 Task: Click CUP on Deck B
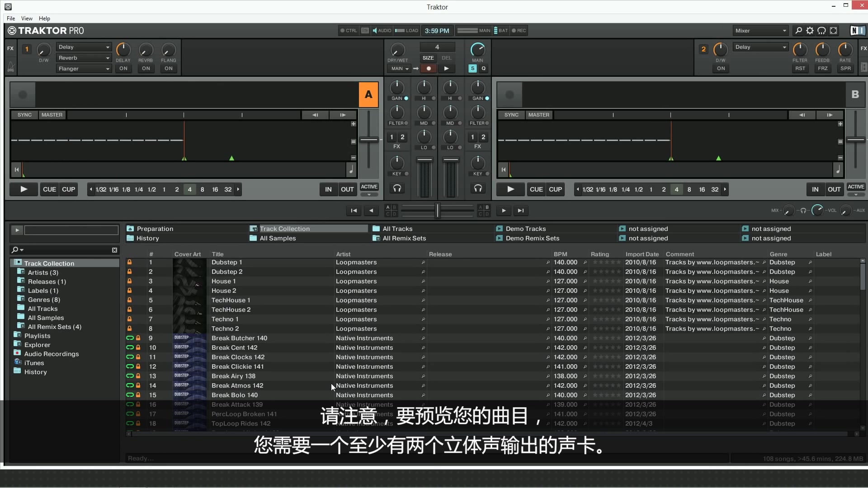(x=555, y=189)
